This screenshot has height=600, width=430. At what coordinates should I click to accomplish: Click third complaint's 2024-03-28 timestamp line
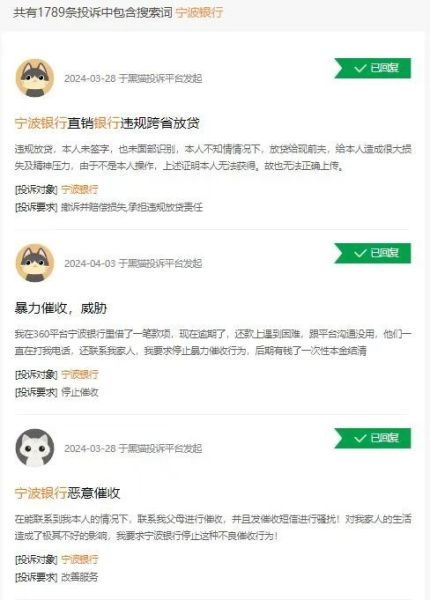(133, 448)
